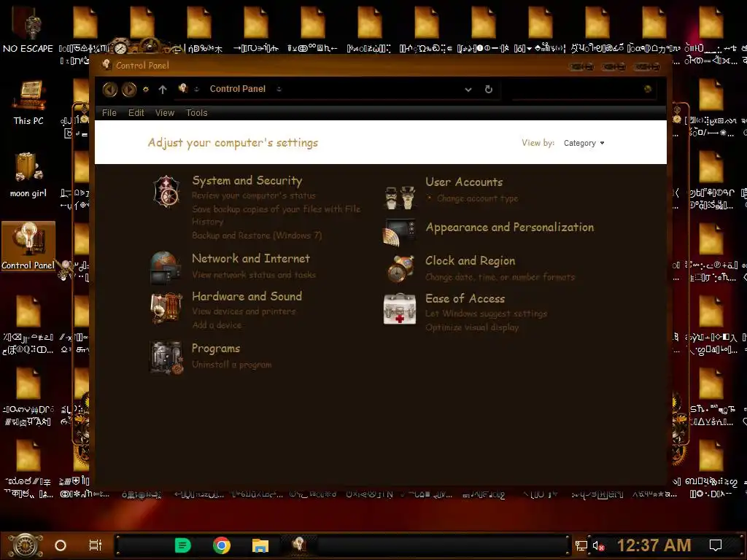Click Let Windows suggest settings link
The width and height of the screenshot is (747, 560).
(487, 314)
